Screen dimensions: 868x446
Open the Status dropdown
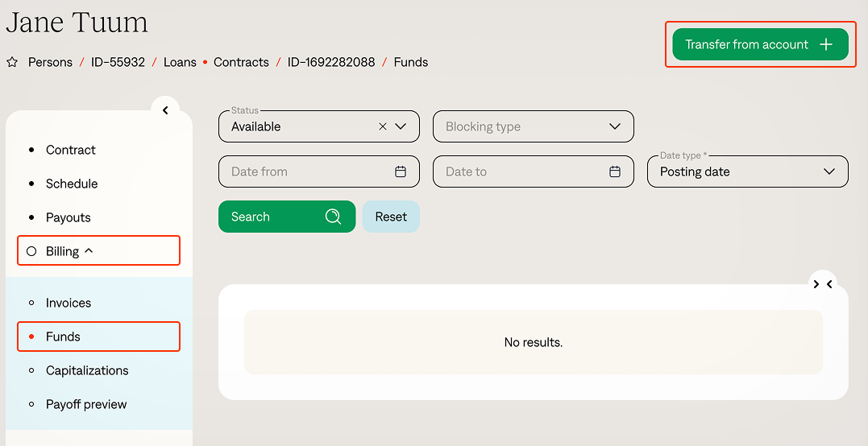(401, 126)
